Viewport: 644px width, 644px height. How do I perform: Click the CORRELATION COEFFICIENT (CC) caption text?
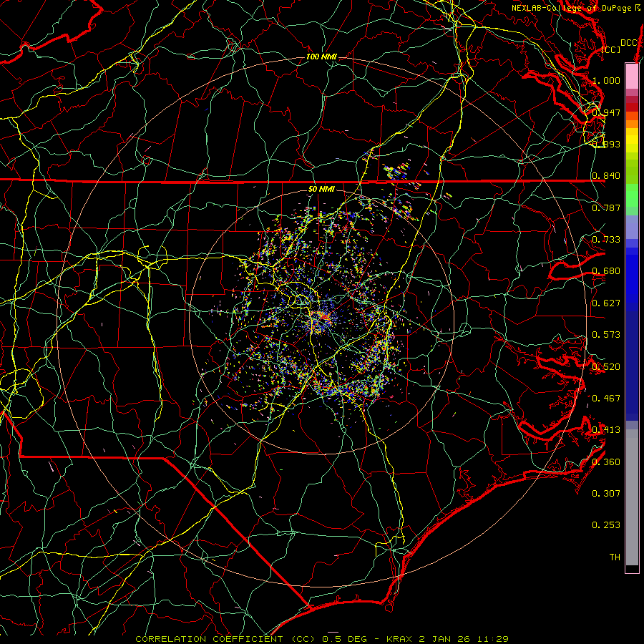point(226,639)
